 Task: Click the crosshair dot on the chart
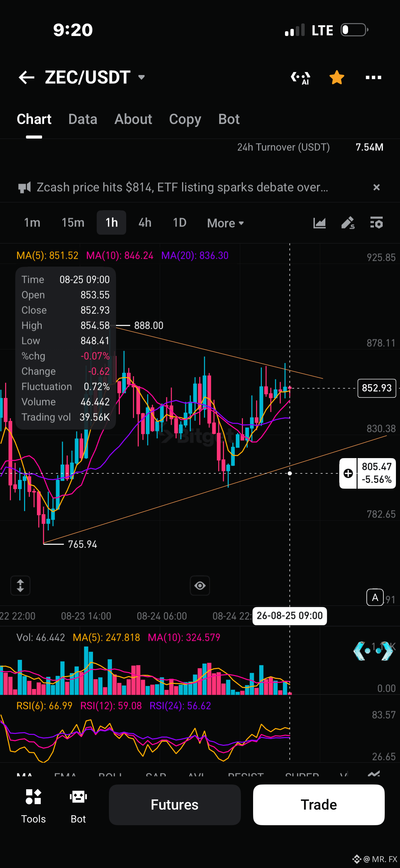tap(290, 473)
